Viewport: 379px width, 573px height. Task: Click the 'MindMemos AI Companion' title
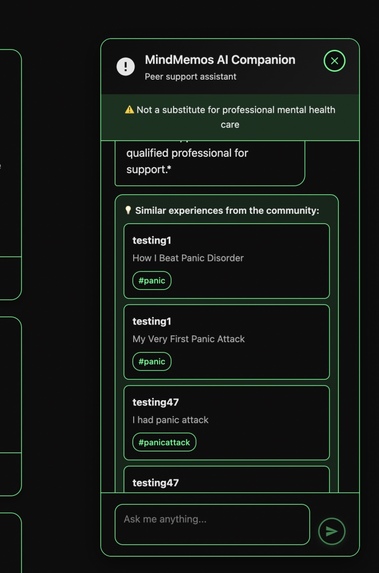pyautogui.click(x=220, y=60)
